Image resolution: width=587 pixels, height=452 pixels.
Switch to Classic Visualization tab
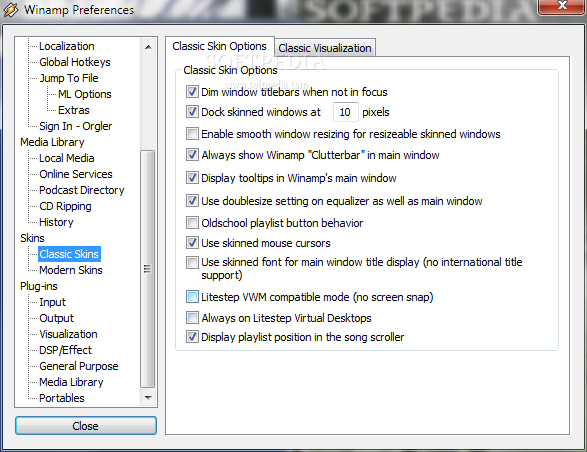(325, 48)
